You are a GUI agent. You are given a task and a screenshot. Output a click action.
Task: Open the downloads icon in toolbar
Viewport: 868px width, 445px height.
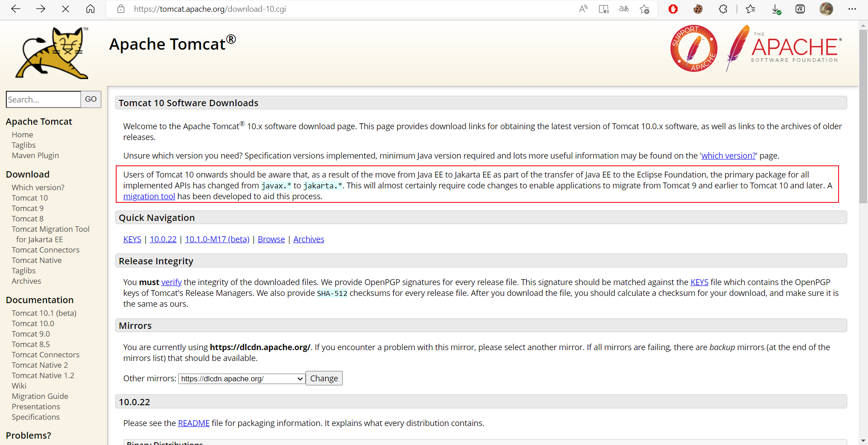click(776, 9)
